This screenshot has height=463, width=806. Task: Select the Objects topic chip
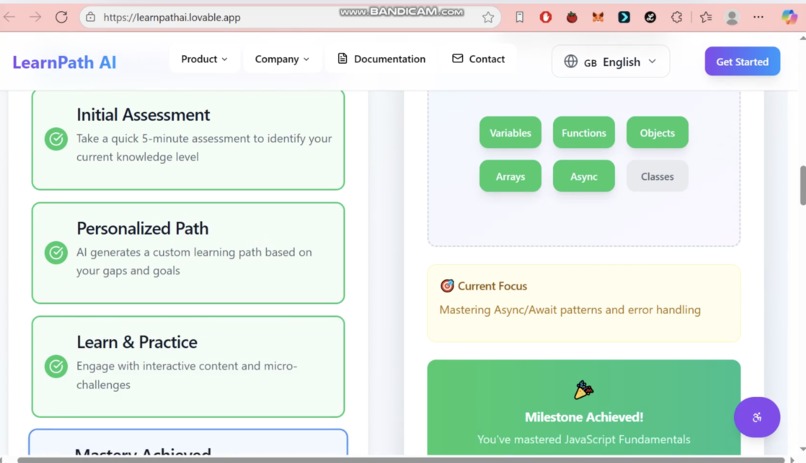pyautogui.click(x=657, y=133)
